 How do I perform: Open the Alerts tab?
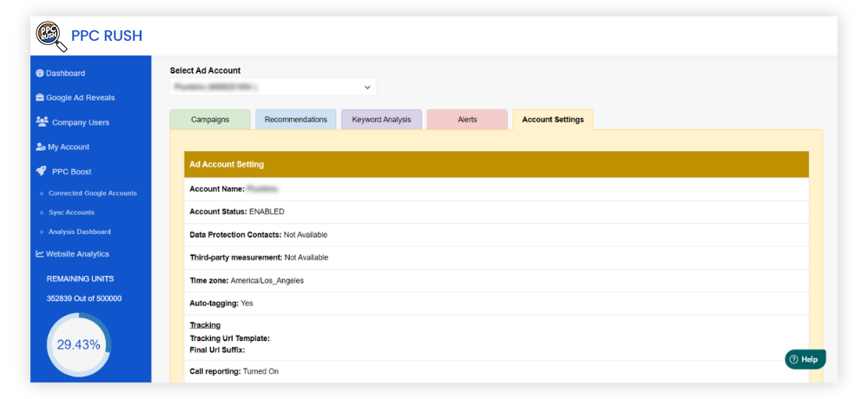(467, 120)
